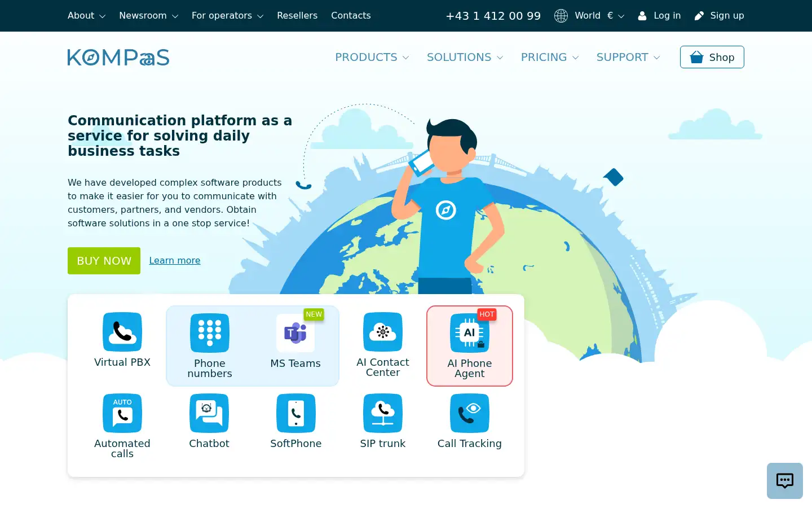The height and width of the screenshot is (508, 812).
Task: Expand the PRODUCTS menu chevron
Action: (406, 58)
